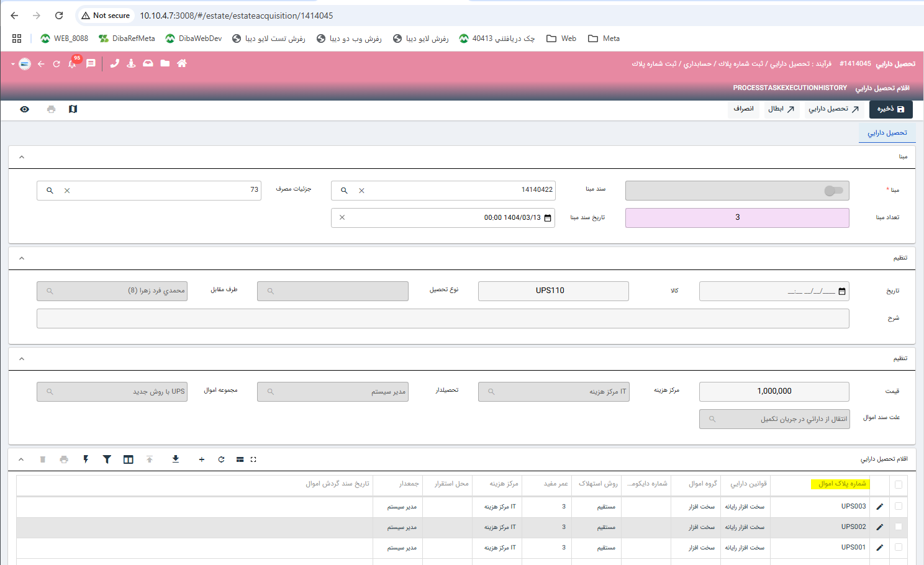Image resolution: width=924 pixels, height=565 pixels.
Task: Click into the شرح description field
Action: pos(442,319)
